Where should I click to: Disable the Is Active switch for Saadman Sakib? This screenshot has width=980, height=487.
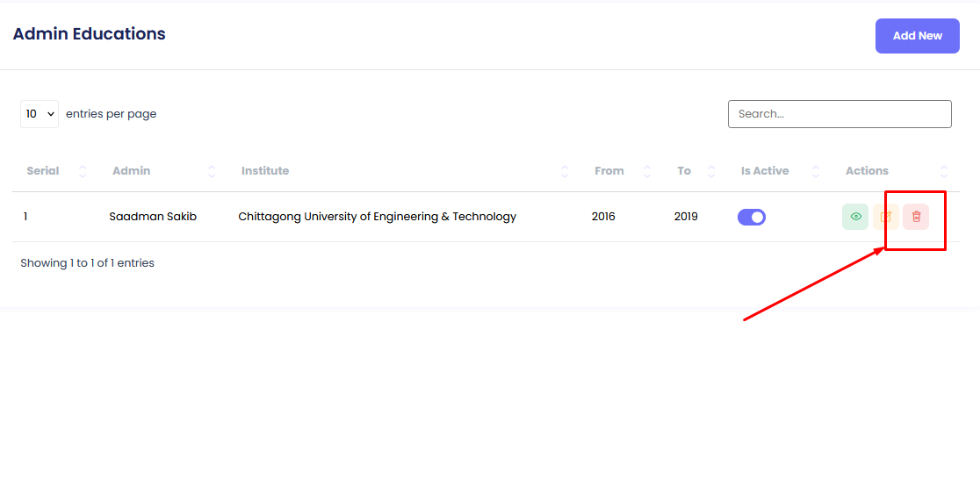(x=752, y=217)
